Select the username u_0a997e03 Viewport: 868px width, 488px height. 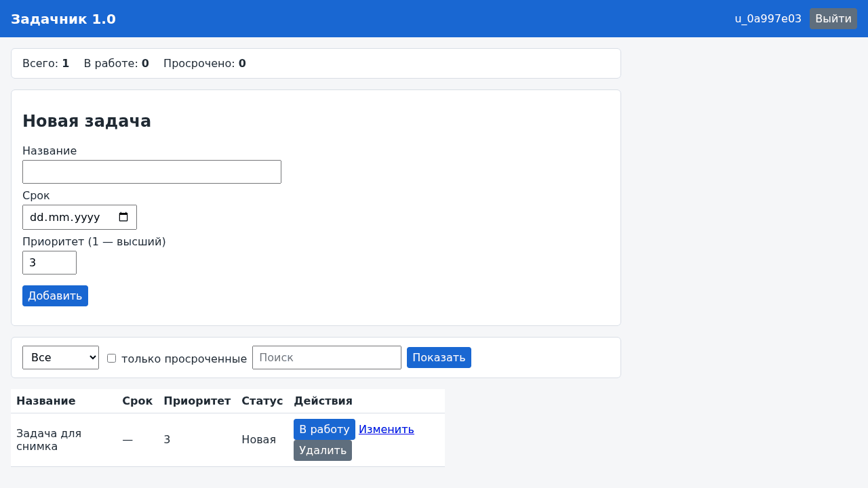coord(768,19)
